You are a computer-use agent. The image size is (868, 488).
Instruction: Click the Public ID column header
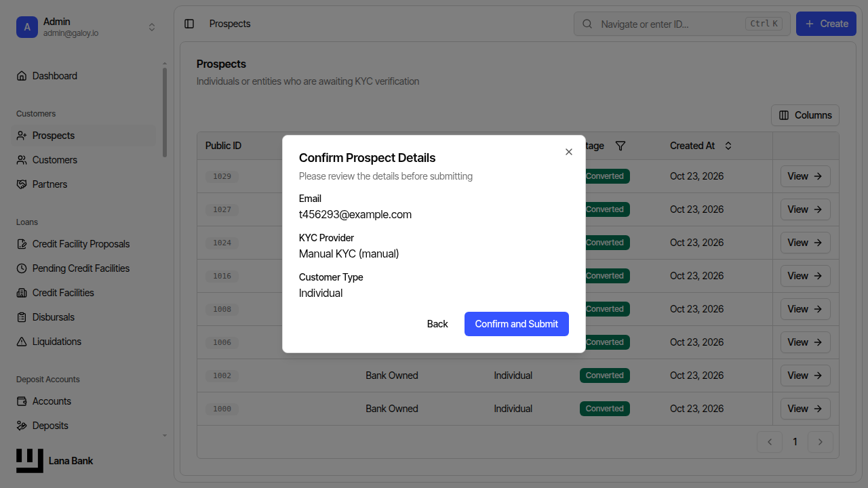pyautogui.click(x=224, y=146)
